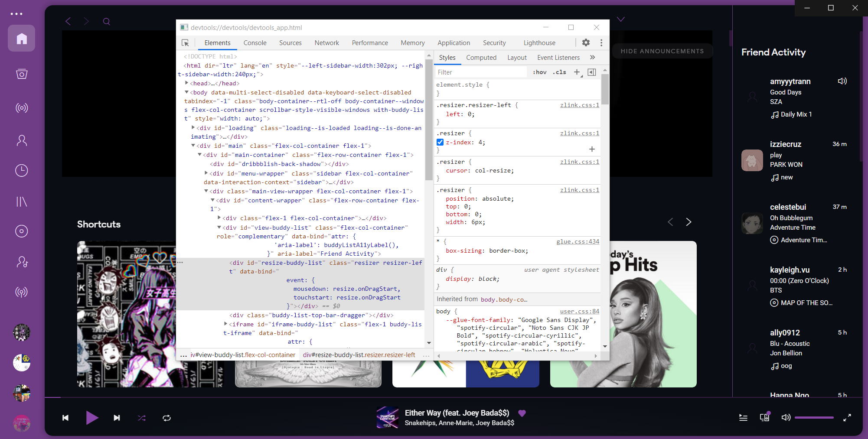
Task: Enable shuffle playback
Action: 141,418
